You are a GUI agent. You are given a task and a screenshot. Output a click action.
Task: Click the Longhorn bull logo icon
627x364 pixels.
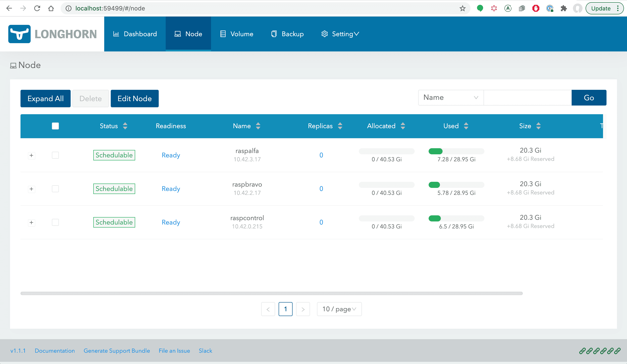pos(19,34)
